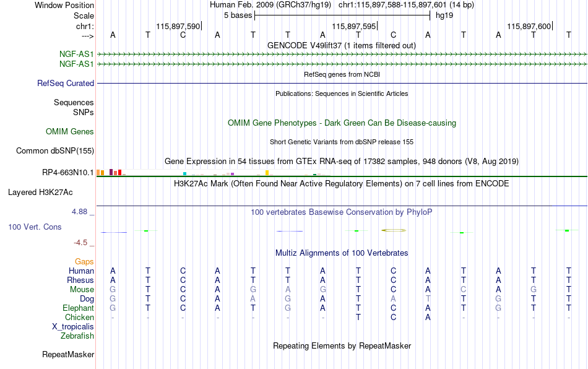Select the Chicken species label
This screenshot has height=369, width=588.
(79, 317)
